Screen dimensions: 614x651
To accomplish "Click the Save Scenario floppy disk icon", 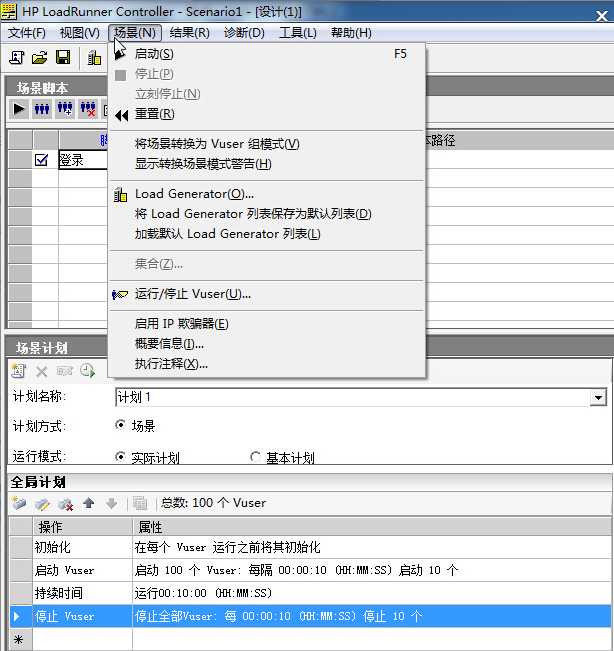I will tap(63, 57).
